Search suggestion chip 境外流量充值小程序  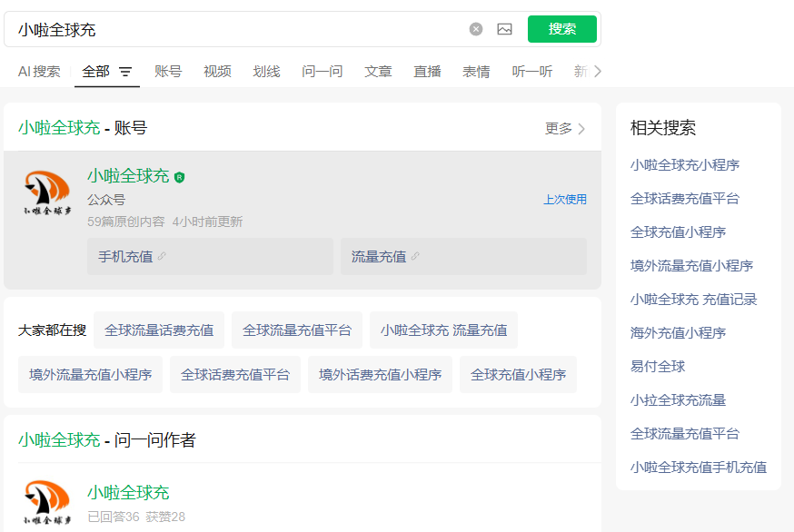coord(90,375)
